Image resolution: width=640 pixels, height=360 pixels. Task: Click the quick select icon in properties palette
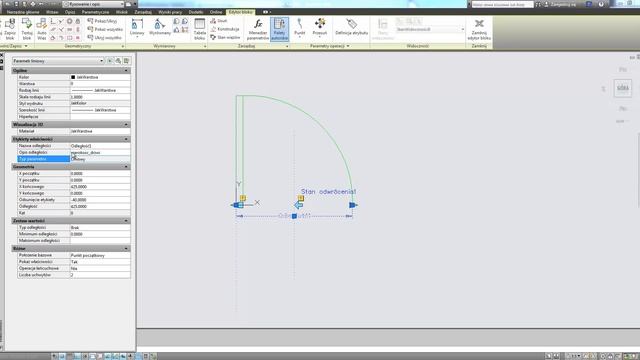tap(127, 61)
